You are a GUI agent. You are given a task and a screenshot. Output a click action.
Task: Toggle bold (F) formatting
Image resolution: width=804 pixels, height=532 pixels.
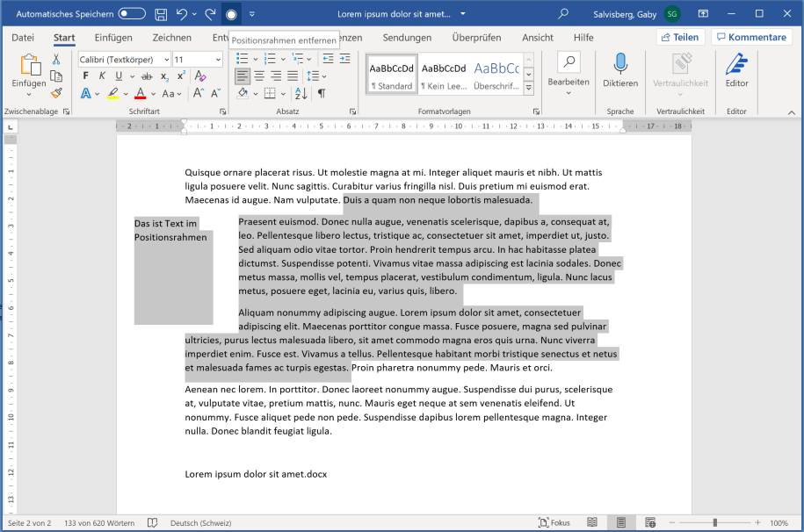85,75
